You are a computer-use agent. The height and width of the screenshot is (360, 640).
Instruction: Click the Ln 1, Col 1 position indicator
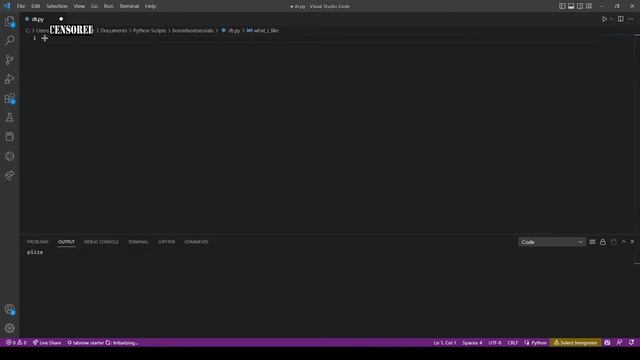click(444, 342)
